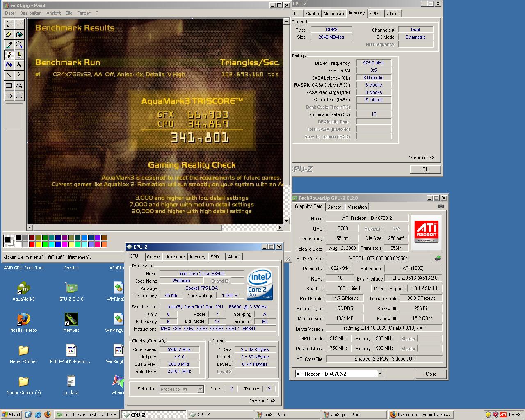Select the Pencil tool in Paint

[9, 55]
